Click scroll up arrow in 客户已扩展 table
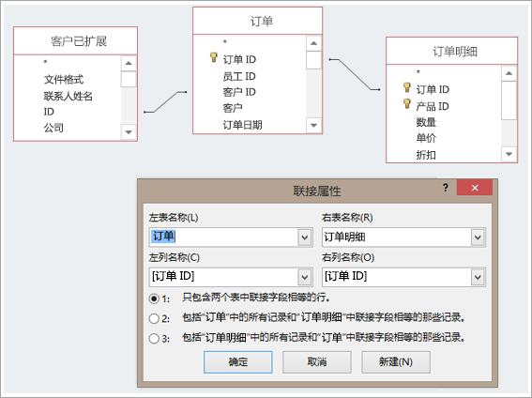The image size is (532, 398). point(129,63)
